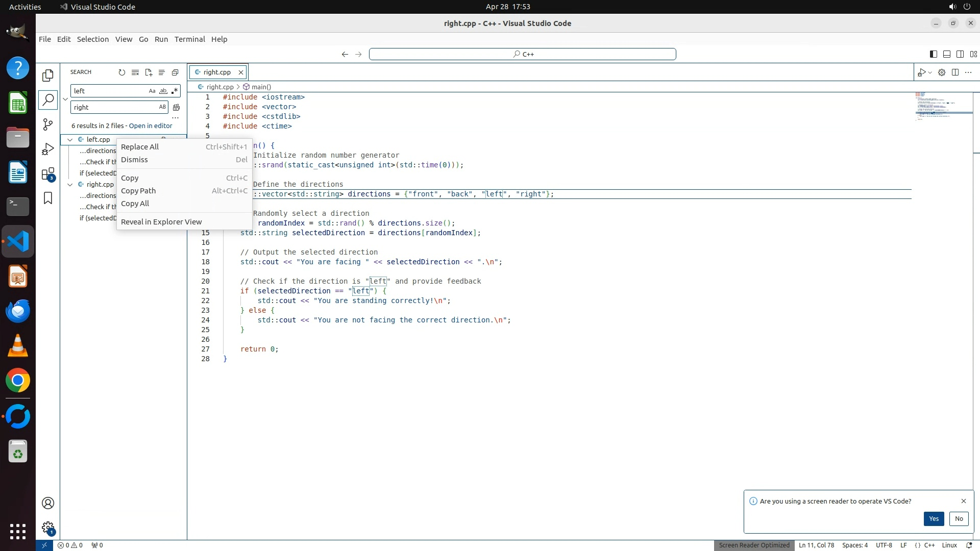The width and height of the screenshot is (980, 551).
Task: Clear search results in Search panel
Action: click(135, 72)
